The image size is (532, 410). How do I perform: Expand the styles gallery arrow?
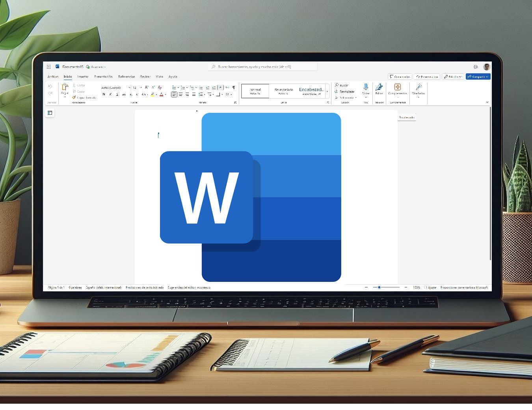327,91
